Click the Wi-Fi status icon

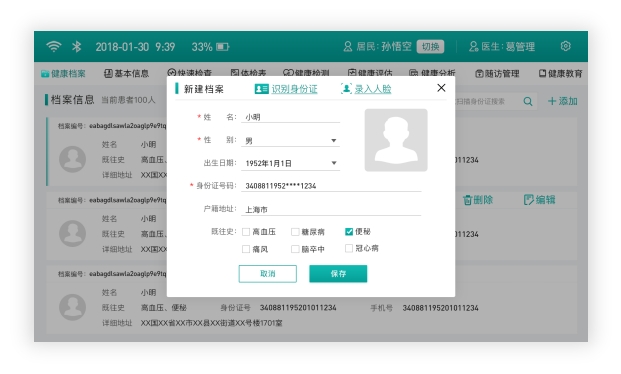(53, 46)
